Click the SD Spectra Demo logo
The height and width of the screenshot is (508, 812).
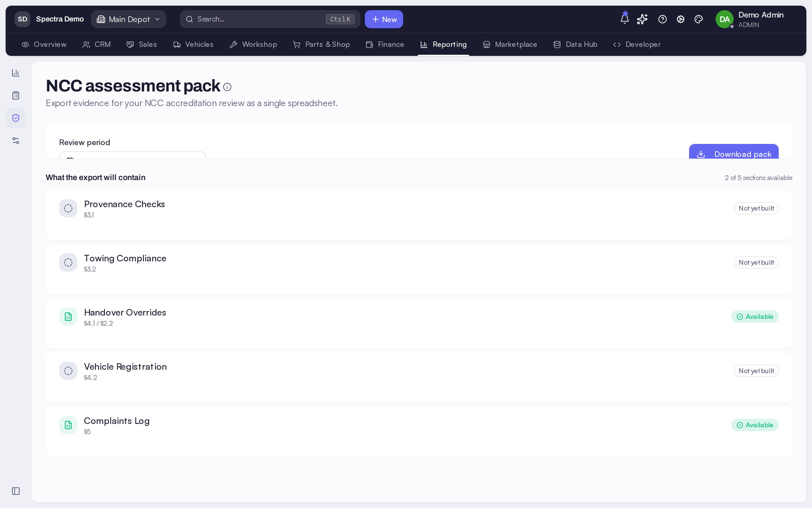pyautogui.click(x=49, y=19)
